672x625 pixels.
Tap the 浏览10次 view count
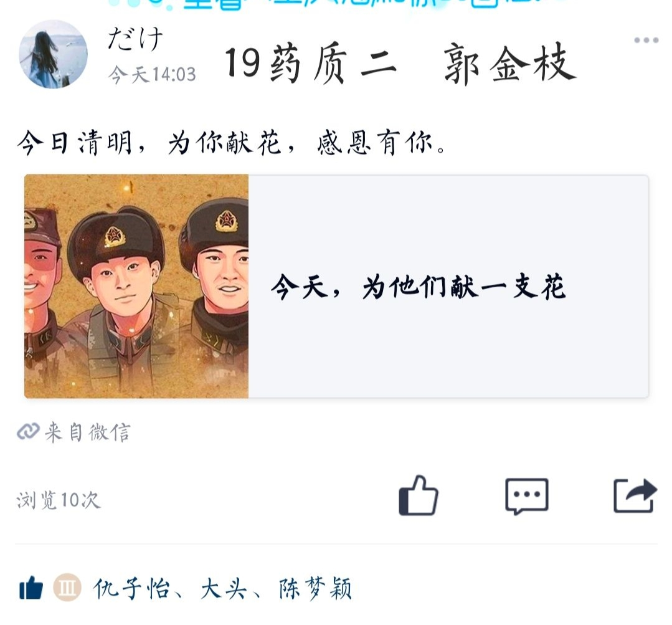59,500
